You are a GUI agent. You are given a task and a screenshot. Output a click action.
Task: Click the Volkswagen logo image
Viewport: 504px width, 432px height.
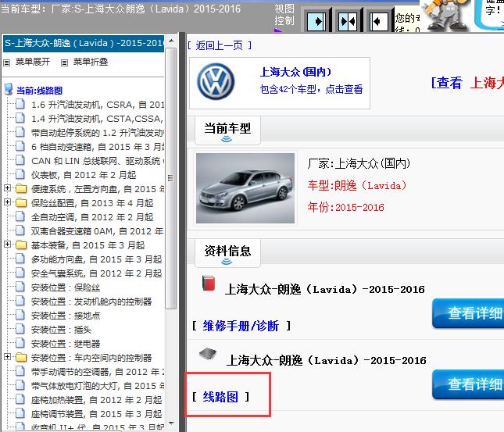[216, 82]
